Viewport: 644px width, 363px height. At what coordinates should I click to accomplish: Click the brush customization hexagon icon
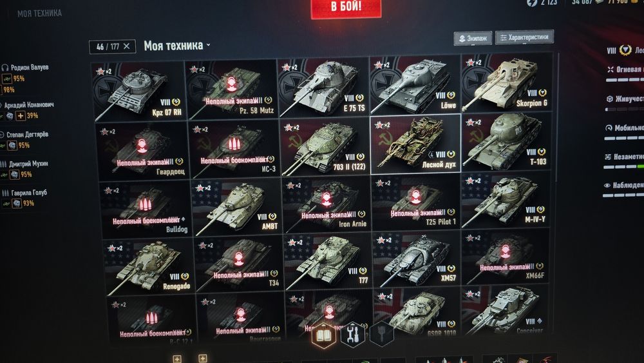[x=381, y=334]
